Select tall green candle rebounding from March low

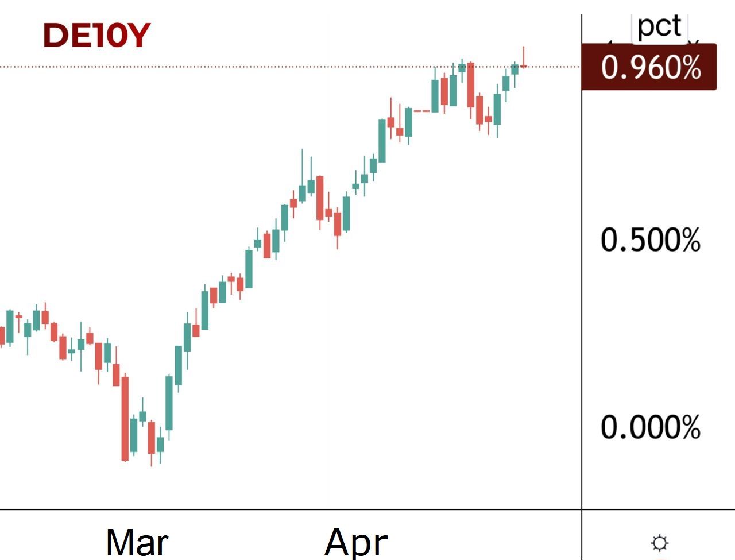169,402
